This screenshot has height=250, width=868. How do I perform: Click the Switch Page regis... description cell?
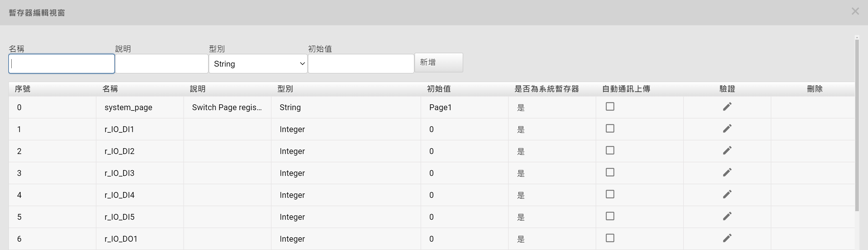(x=227, y=107)
